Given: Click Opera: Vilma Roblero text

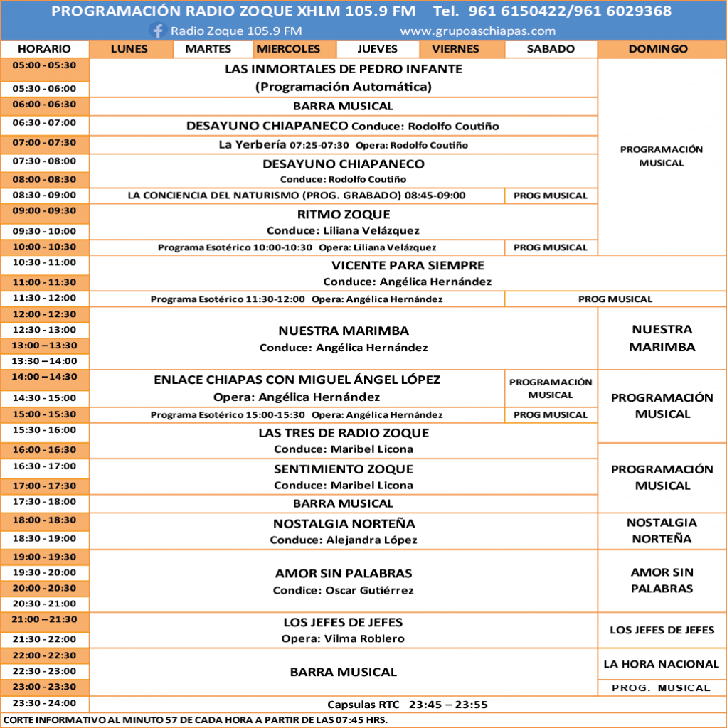Looking at the screenshot, I should (343, 639).
